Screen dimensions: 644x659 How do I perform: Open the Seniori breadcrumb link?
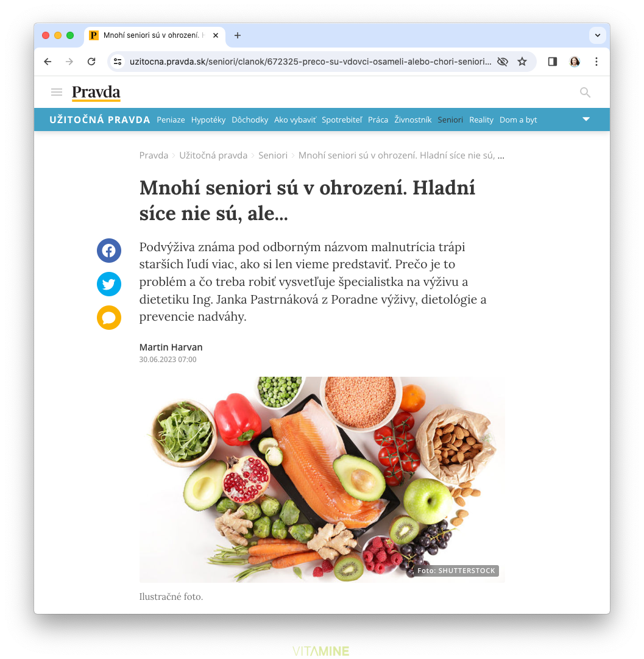coord(272,155)
